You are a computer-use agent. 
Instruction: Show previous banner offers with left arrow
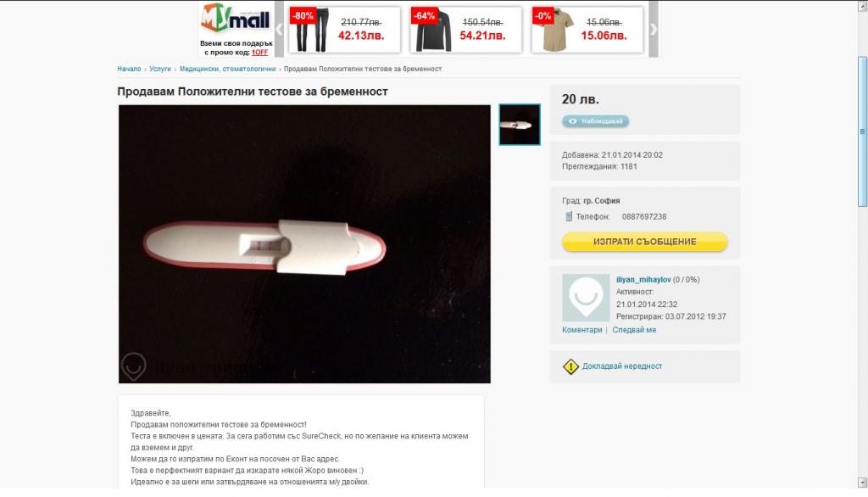click(x=279, y=30)
